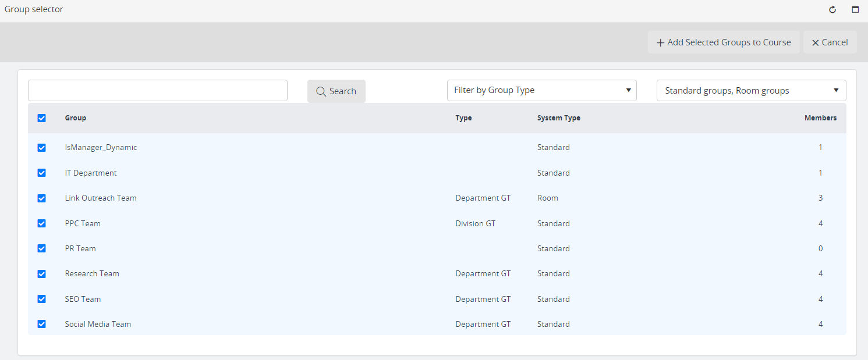868x360 pixels.
Task: Click the Search button
Action: (336, 91)
